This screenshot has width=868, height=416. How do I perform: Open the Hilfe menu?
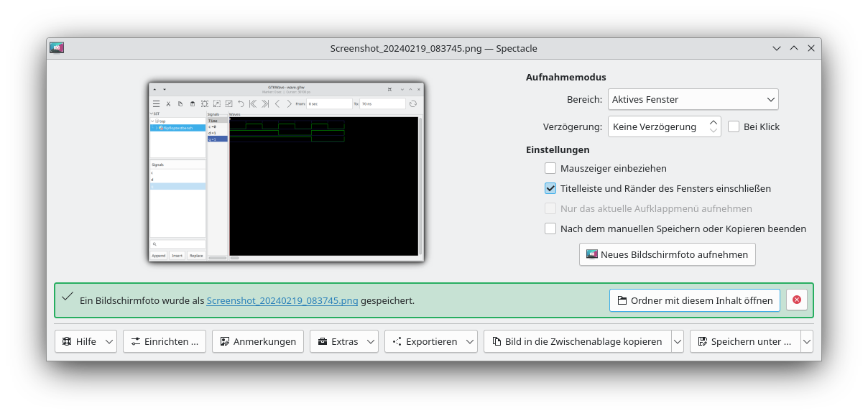point(86,341)
